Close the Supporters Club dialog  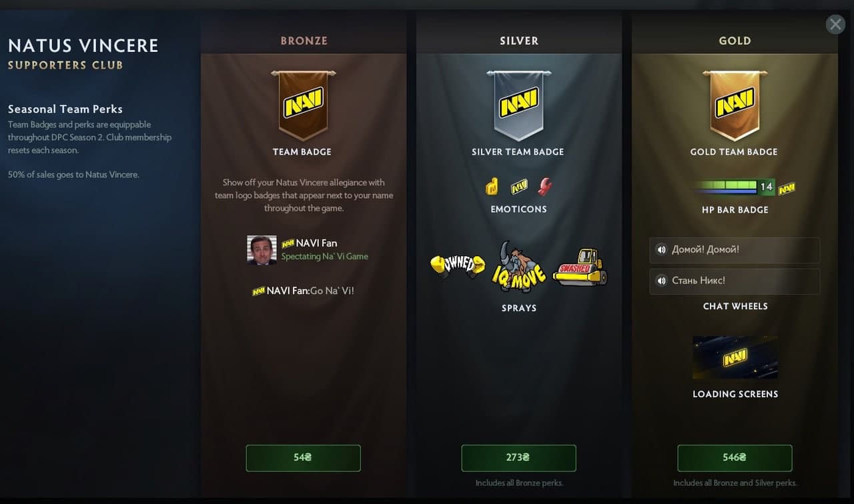[835, 25]
